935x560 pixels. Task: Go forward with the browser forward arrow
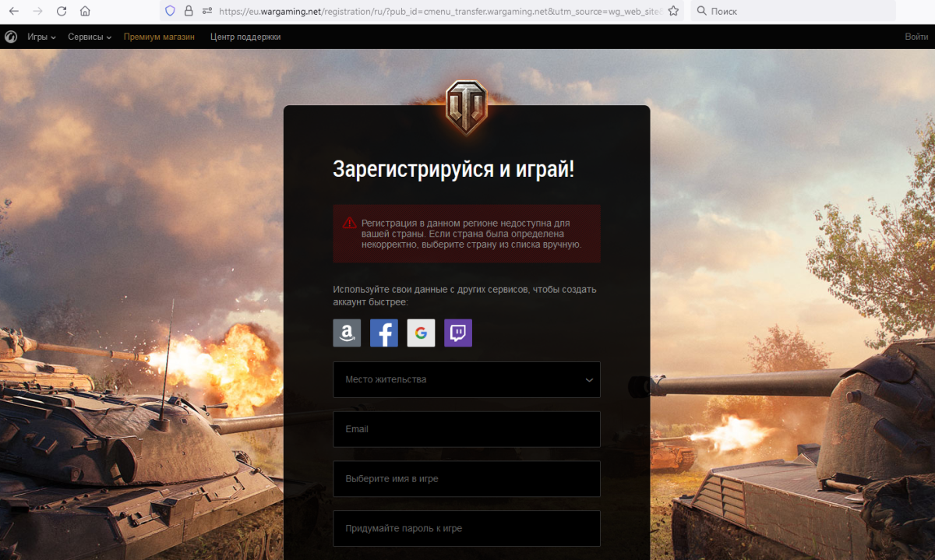coord(37,12)
